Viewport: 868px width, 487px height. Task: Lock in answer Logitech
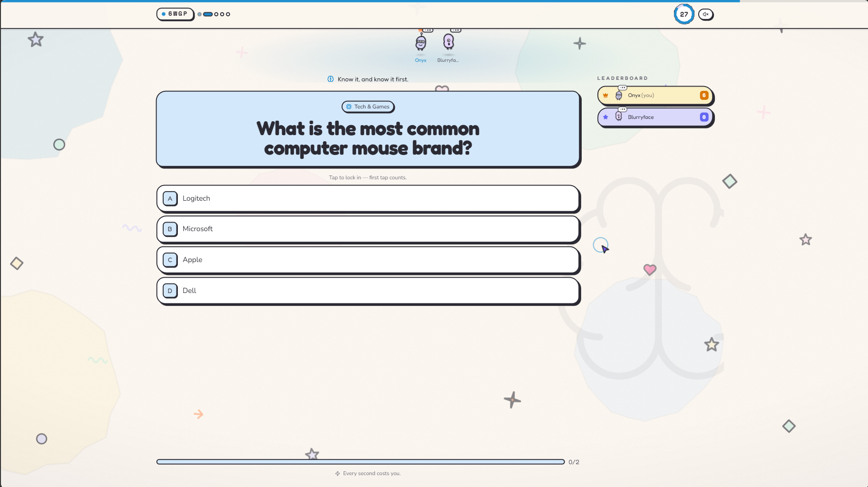click(x=368, y=198)
